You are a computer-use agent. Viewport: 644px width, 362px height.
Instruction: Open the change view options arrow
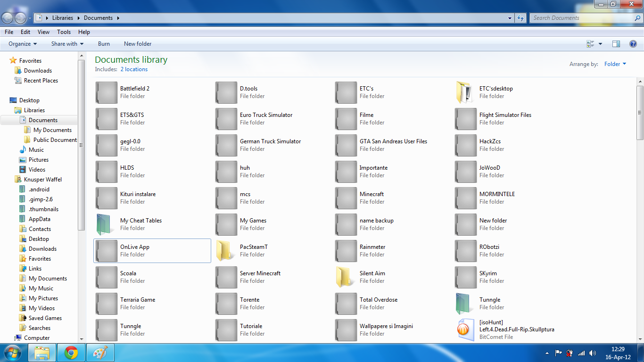click(600, 44)
